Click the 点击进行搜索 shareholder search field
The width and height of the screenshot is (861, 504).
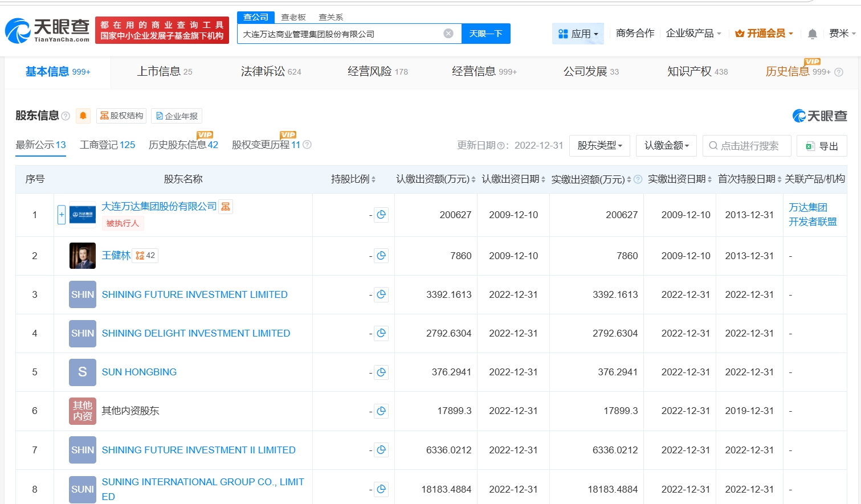(746, 146)
